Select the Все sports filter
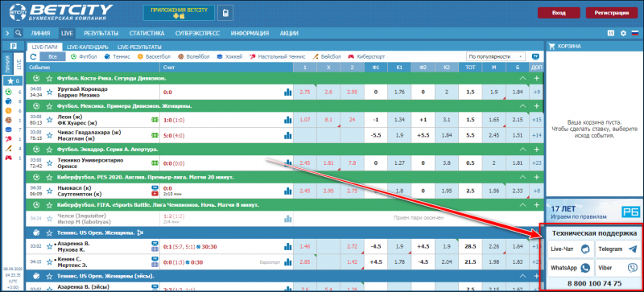 52,56
